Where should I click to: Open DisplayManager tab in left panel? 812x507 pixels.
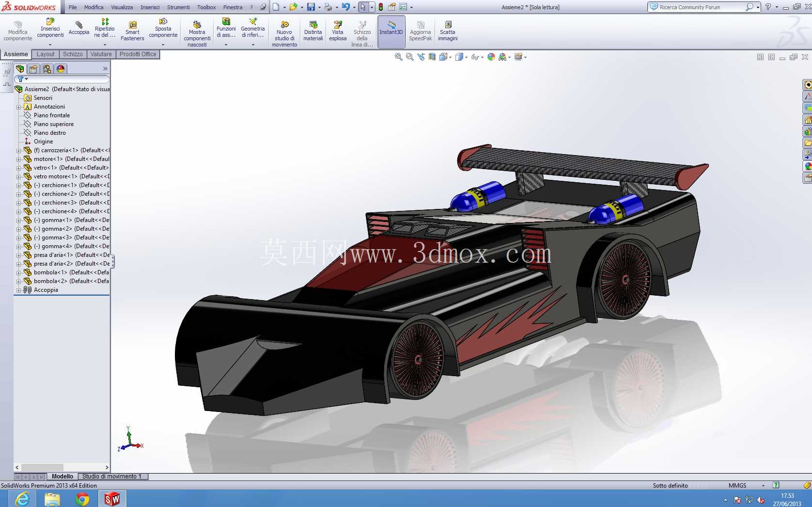(61, 69)
